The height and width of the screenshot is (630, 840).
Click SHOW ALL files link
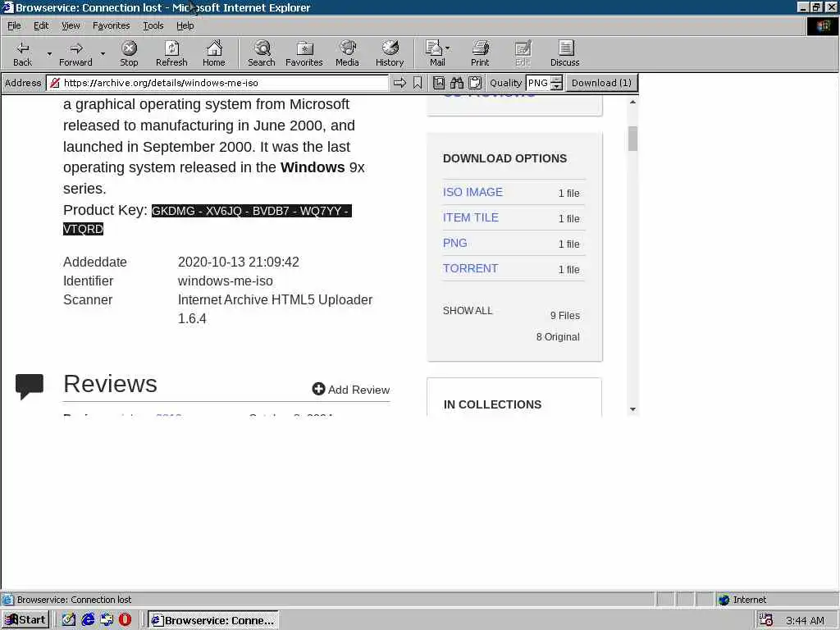(467, 311)
